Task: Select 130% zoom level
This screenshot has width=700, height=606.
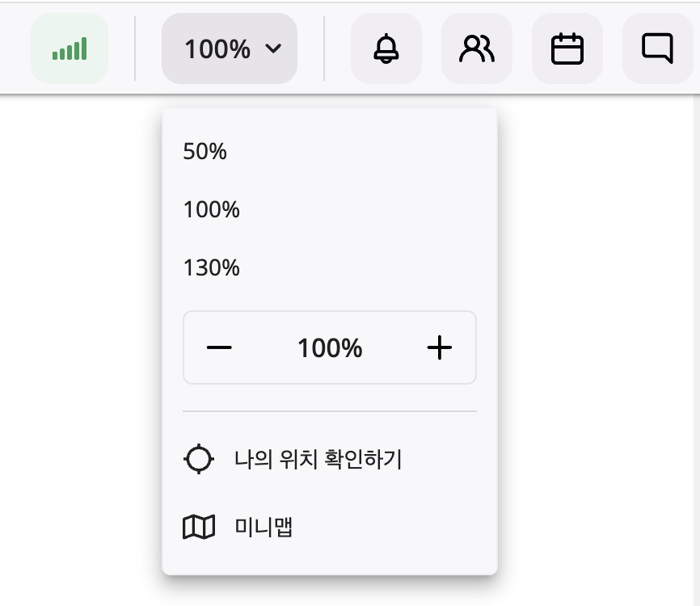Action: point(212,267)
